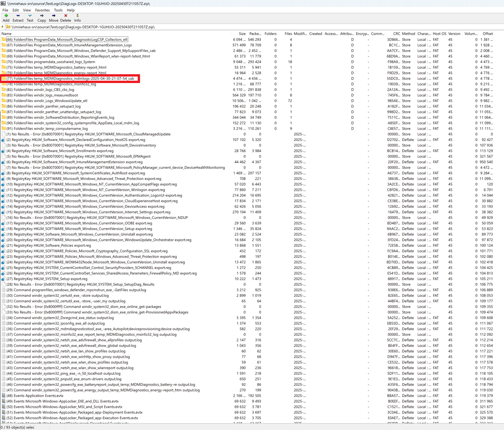The image size is (504, 430).
Task: Click the Copy toolbar icon
Action: [x=42, y=18]
